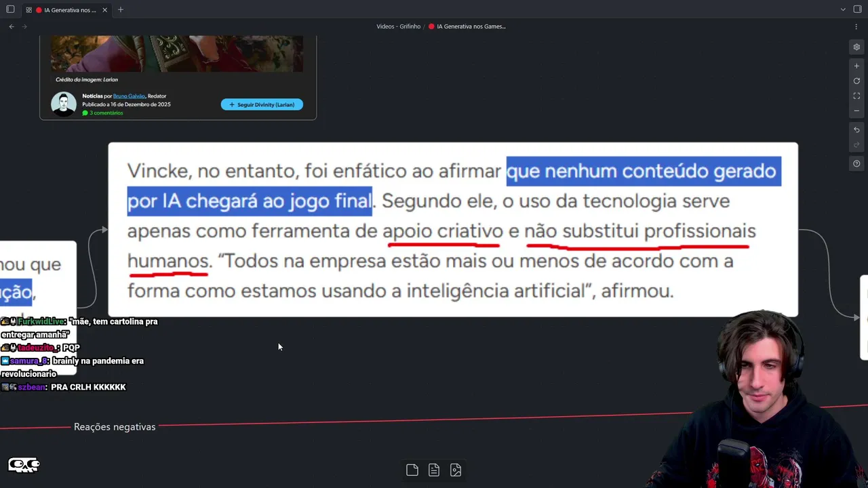Open the tab list dropdown chevron

tap(843, 9)
